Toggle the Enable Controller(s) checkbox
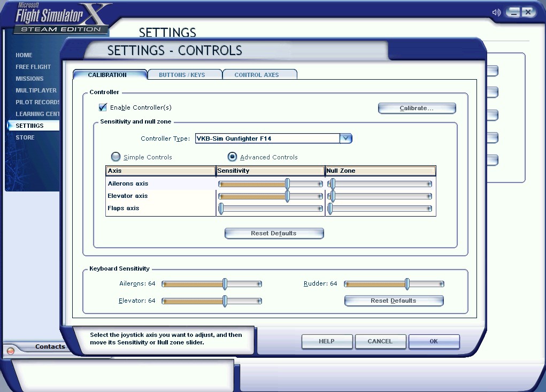The height and width of the screenshot is (392, 546). click(103, 107)
